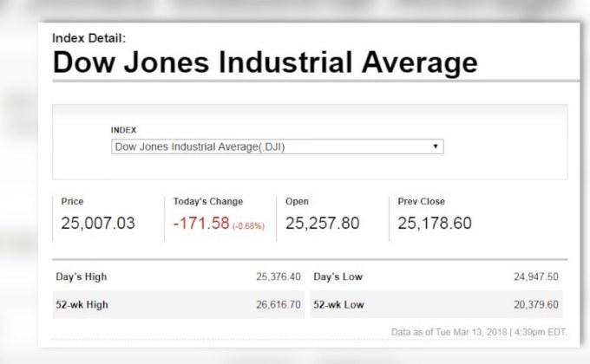Select the Prev Close value 25,178.60
590x364 pixels.
[x=435, y=224]
